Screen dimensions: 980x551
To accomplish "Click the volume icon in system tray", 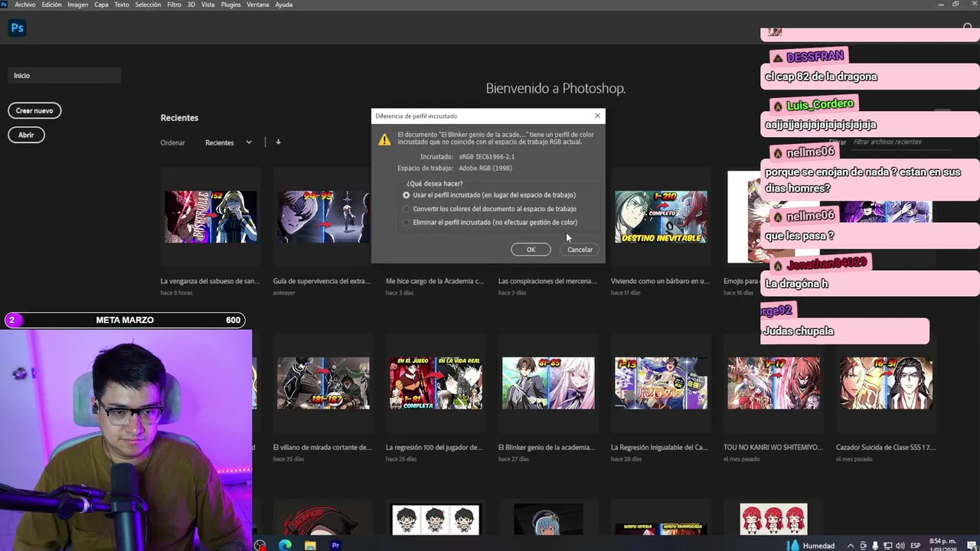I will tap(900, 546).
